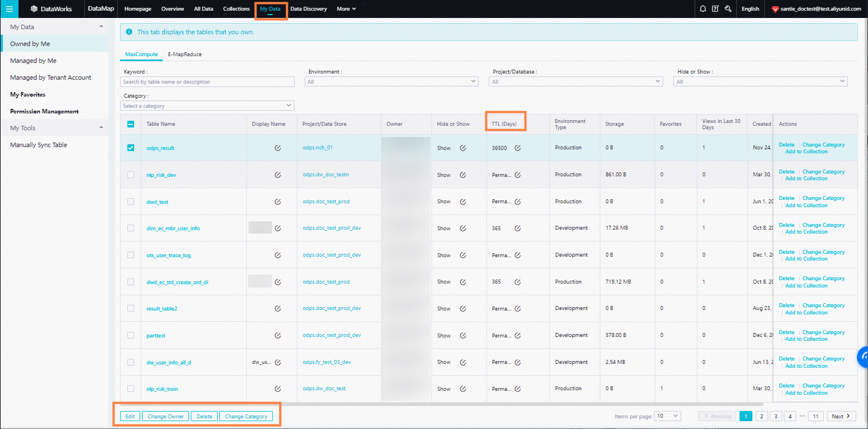Edit display name of nlp_risk_train
868x429 pixels.
[x=278, y=389]
